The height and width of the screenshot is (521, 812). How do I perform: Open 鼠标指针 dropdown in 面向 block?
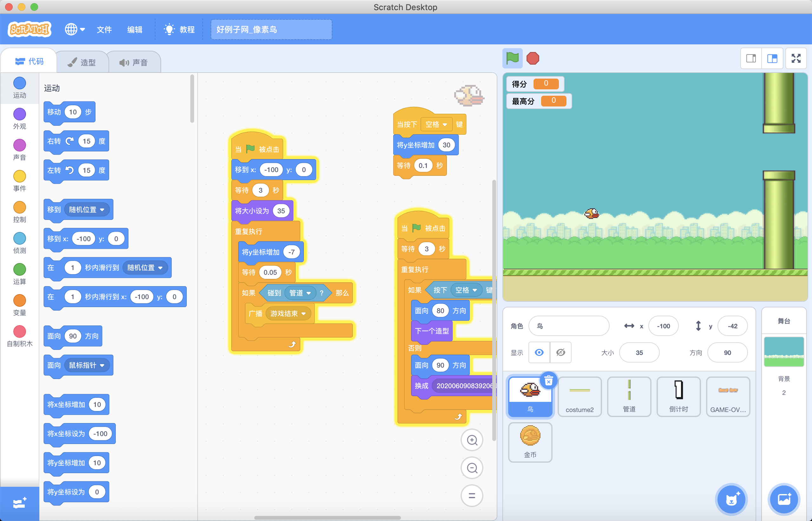[87, 365]
